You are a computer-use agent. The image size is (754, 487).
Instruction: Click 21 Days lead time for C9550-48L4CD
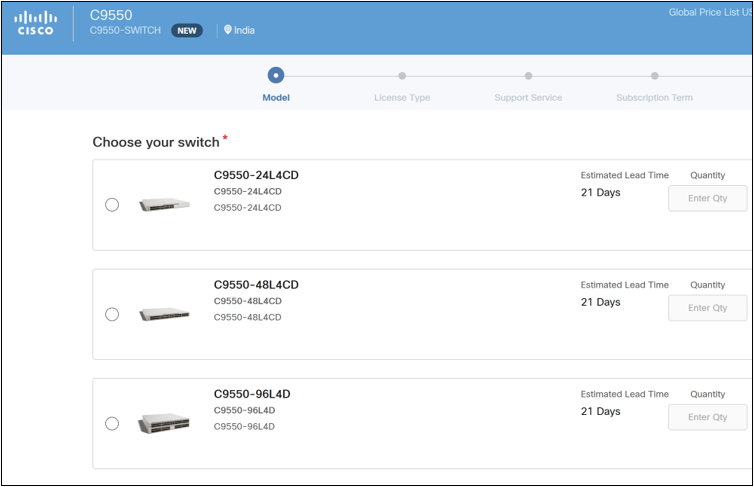point(601,302)
